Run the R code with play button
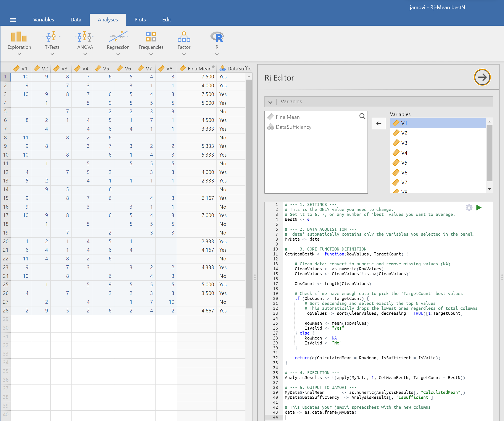Screen dimensions: 504x421 pos(479,207)
